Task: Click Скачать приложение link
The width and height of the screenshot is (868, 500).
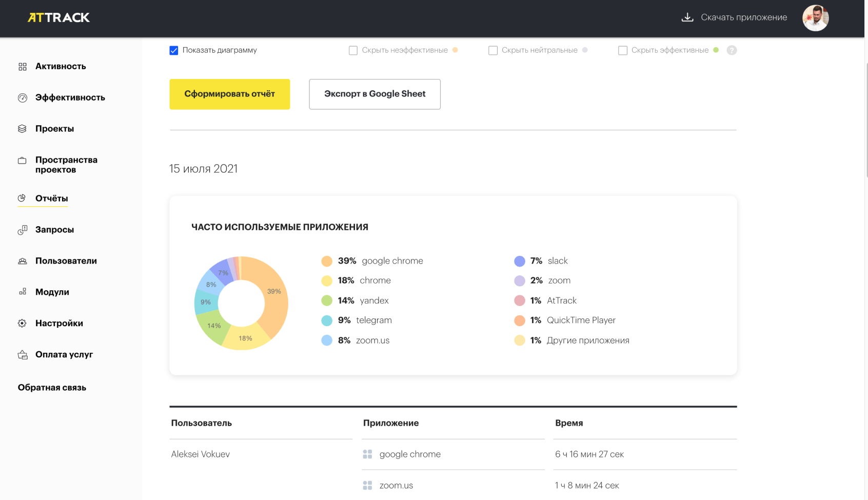Action: (744, 17)
